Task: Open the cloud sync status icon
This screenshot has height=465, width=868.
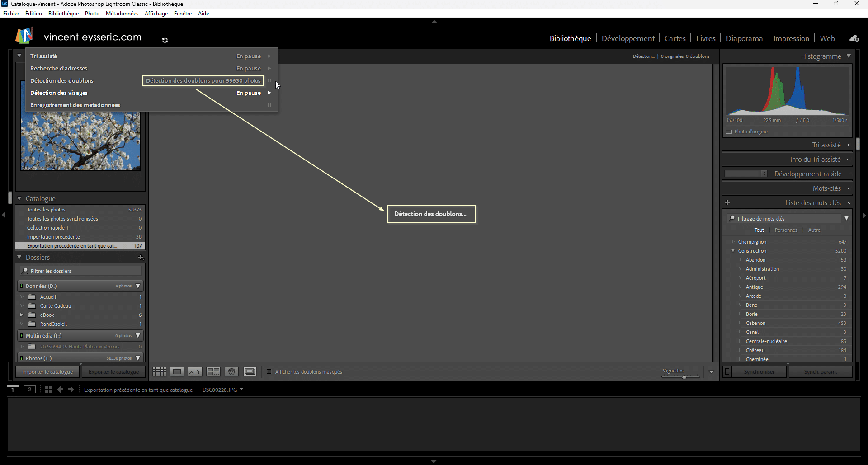Action: pos(854,38)
